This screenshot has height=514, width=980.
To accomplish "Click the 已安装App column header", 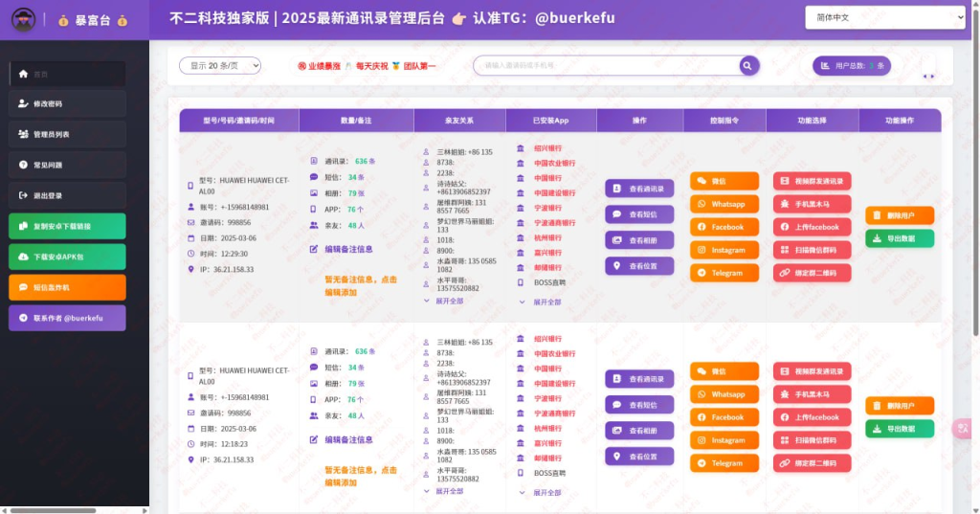I will [550, 121].
